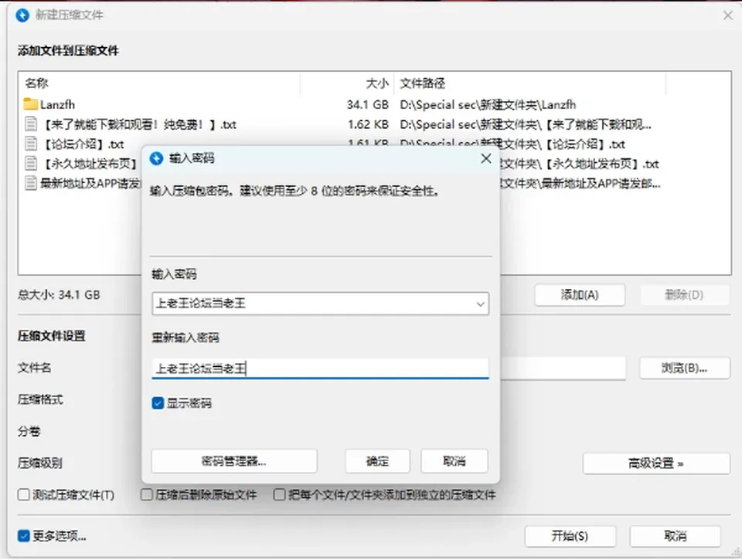Viewport: 742px width, 560px height.
Task: Open the 密码管理器... password manager
Action: 234,461
